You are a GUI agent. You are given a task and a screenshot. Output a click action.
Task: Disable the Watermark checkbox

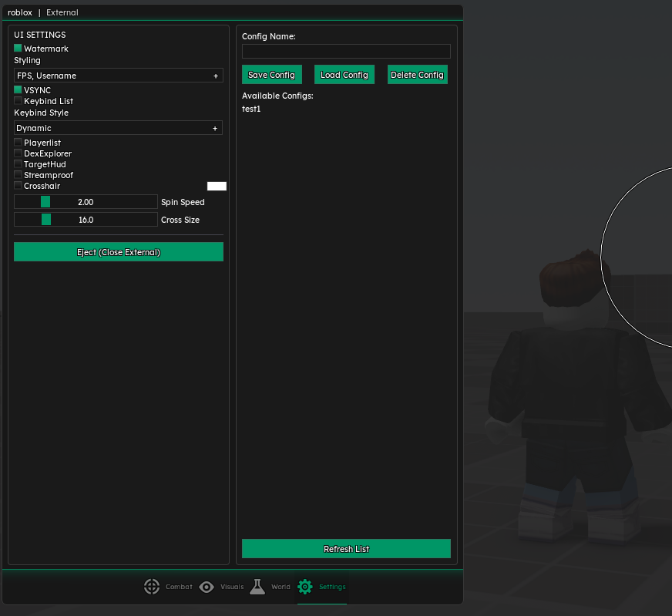click(x=18, y=49)
